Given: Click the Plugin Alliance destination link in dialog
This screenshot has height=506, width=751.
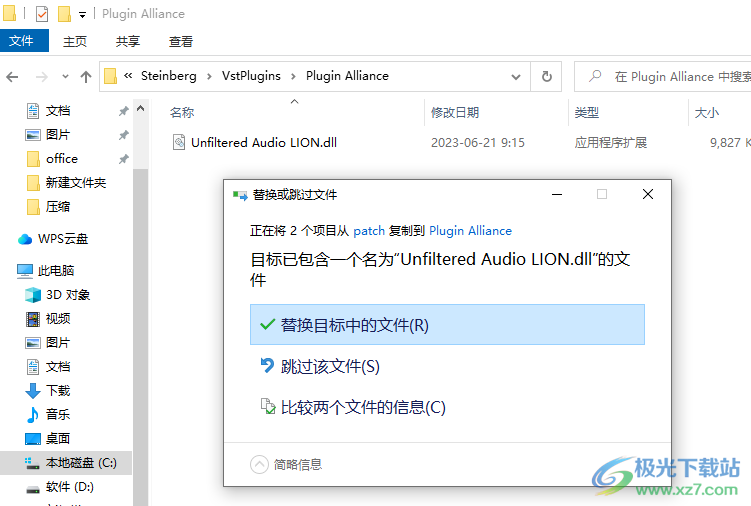Looking at the screenshot, I should click(x=470, y=231).
